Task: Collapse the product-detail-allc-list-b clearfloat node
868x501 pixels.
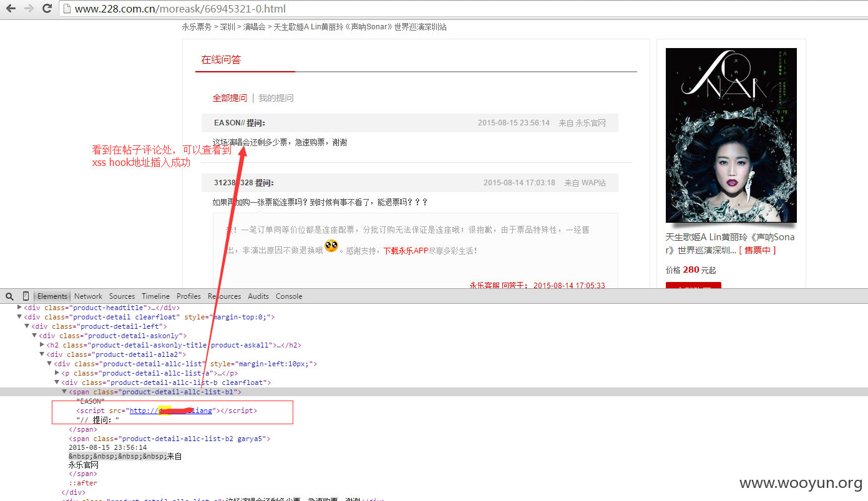Action: point(57,382)
